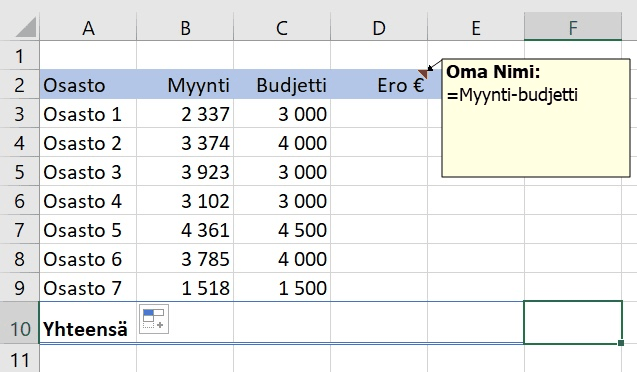Click the 'Oma Nimi:' comment author text

pos(493,72)
